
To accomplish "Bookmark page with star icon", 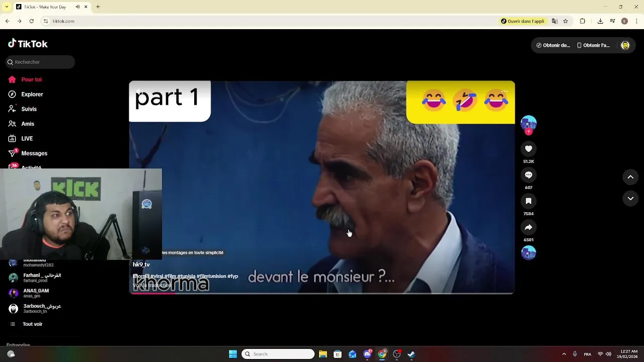I will (566, 21).
